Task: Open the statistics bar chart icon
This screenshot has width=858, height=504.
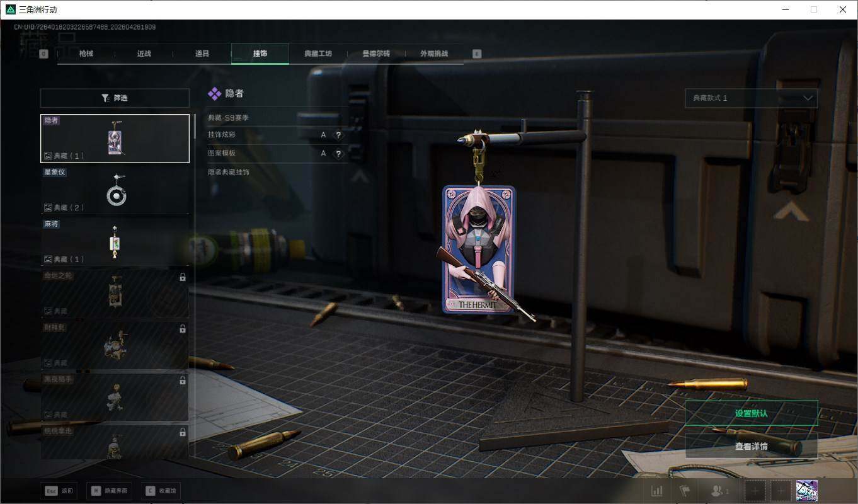Action: pos(656,491)
